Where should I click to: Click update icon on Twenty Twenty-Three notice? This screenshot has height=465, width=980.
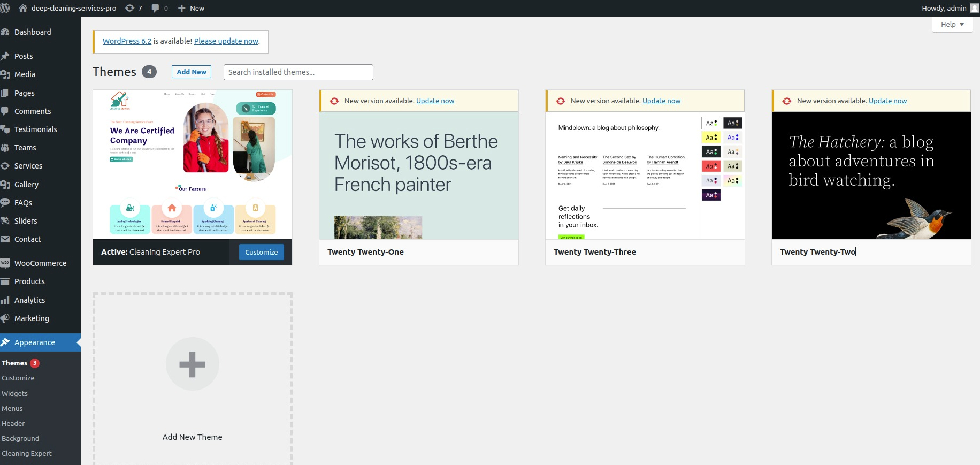[561, 101]
